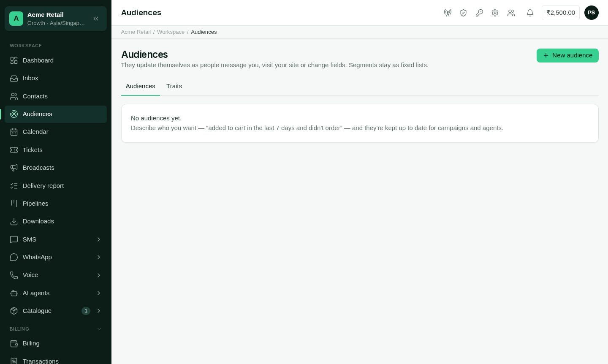This screenshot has width=608, height=364.
Task: Click the Catalogue count badge showing 1
Action: (x=86, y=311)
